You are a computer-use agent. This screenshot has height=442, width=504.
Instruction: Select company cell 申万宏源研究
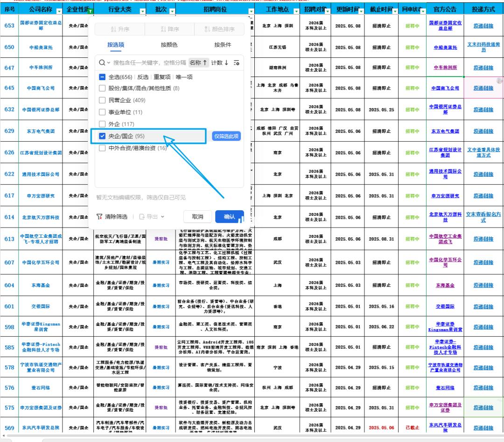41,196
